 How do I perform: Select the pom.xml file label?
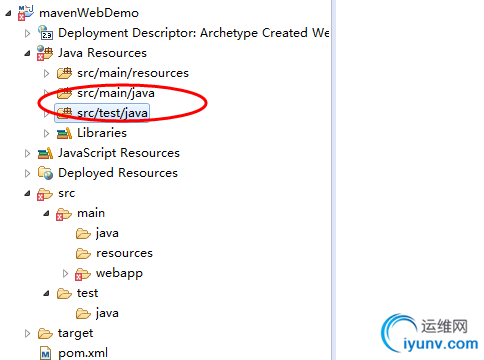coord(83,353)
